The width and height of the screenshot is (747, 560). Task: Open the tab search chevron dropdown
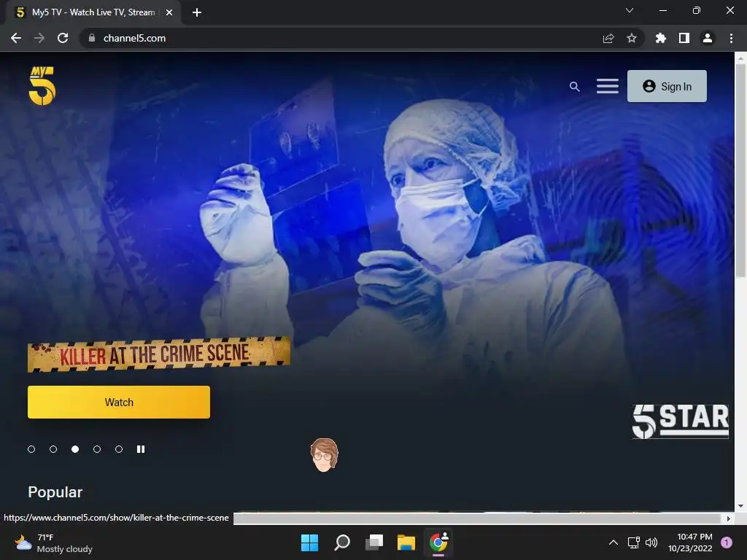(x=630, y=10)
